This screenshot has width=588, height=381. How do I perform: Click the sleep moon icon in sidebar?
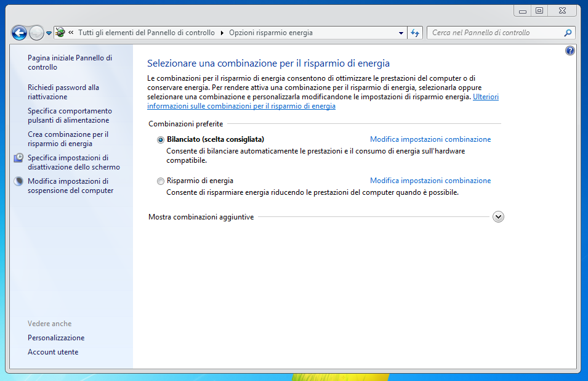[18, 181]
